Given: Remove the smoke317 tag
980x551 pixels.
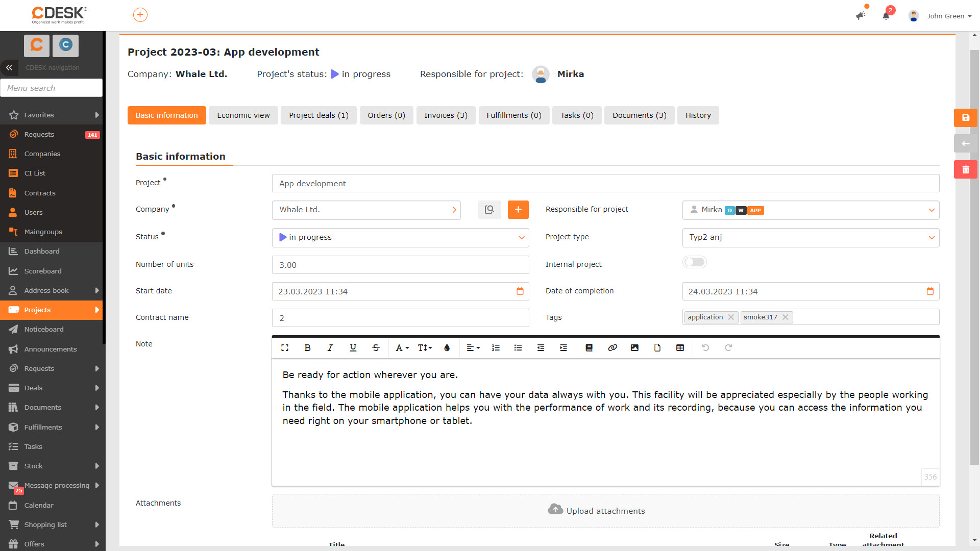Looking at the screenshot, I should pos(785,317).
